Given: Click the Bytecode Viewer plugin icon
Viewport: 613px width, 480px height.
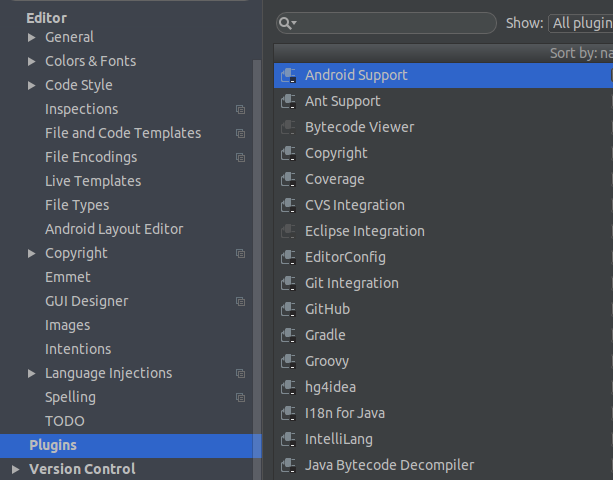Looking at the screenshot, I should click(289, 127).
